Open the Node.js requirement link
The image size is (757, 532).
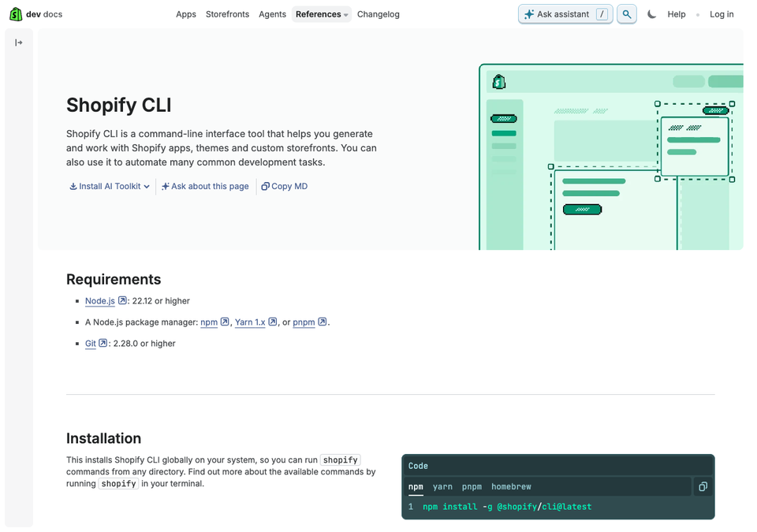pyautogui.click(x=100, y=301)
